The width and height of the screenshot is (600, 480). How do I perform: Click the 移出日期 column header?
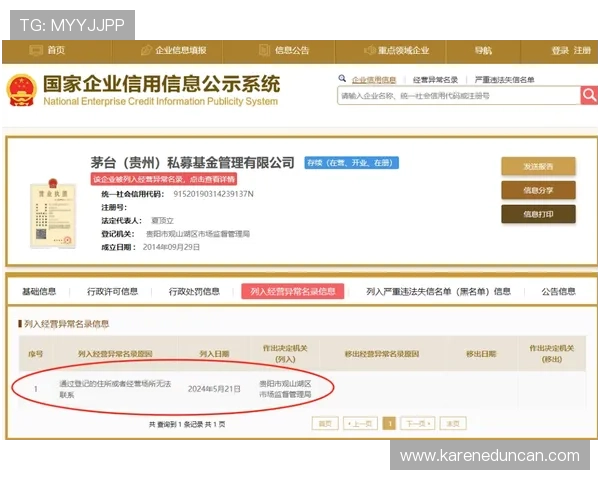[481, 354]
